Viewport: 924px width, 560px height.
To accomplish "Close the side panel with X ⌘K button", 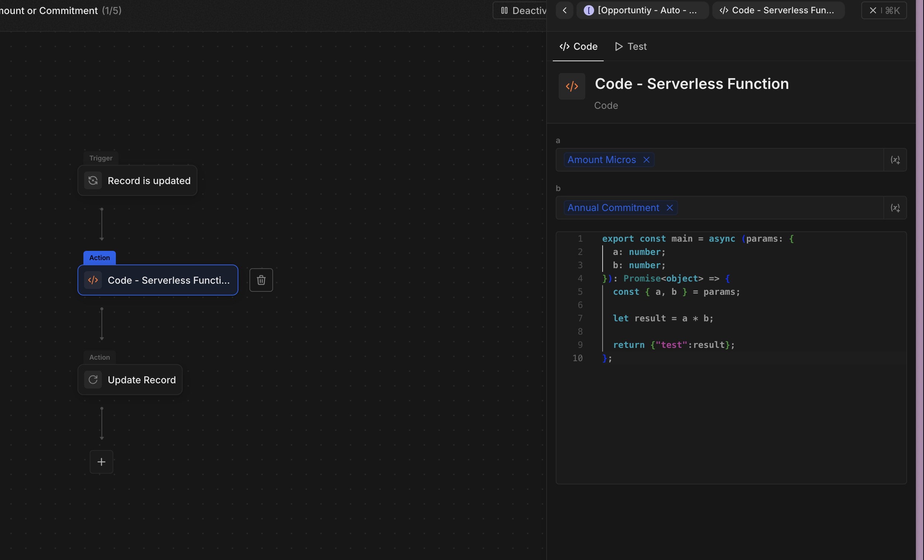I will (x=884, y=10).
